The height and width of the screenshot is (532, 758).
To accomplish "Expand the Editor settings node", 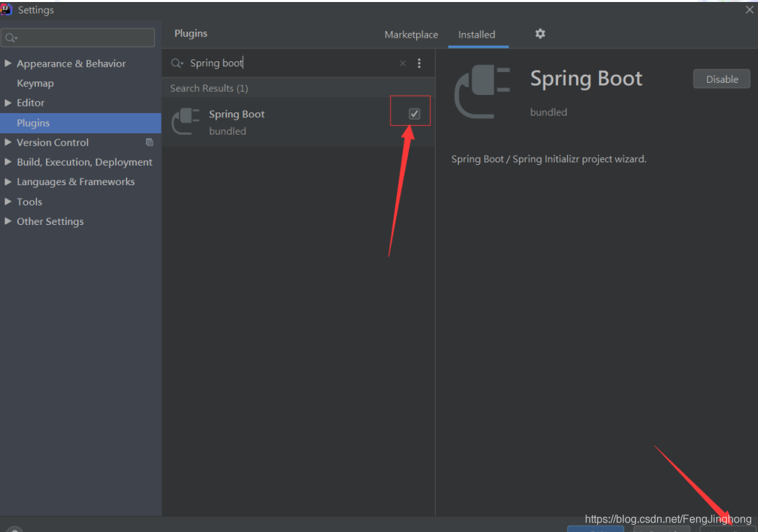I will tap(7, 102).
